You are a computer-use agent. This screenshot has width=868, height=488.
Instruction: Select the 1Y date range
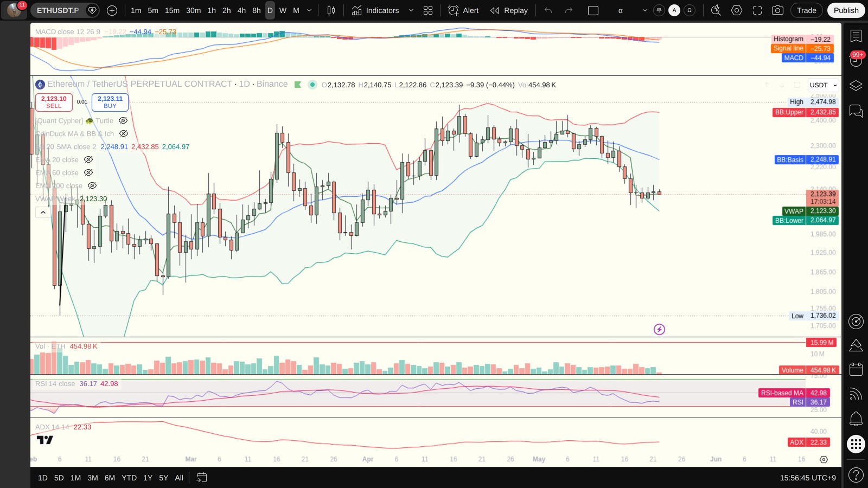click(148, 478)
